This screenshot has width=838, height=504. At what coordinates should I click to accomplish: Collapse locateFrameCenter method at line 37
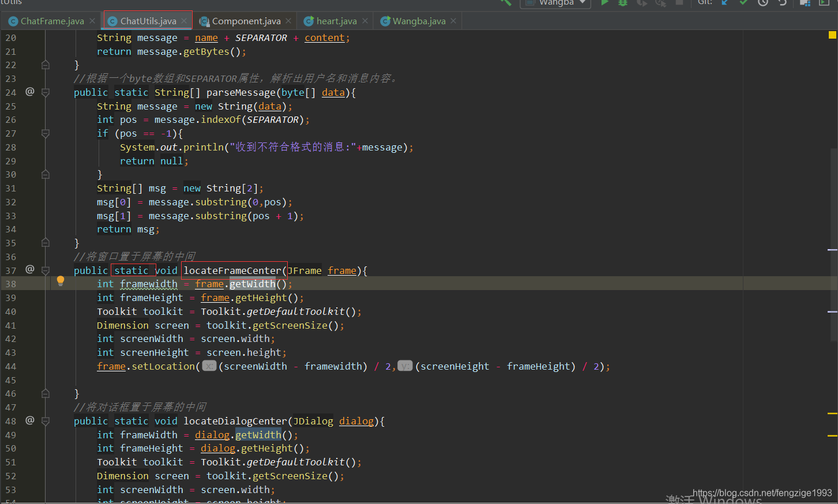pos(46,270)
